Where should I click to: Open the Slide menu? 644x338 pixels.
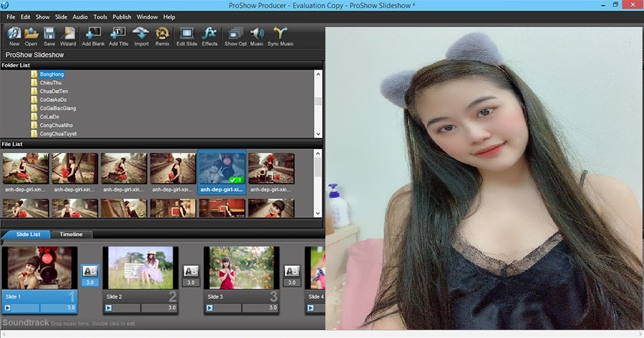61,16
